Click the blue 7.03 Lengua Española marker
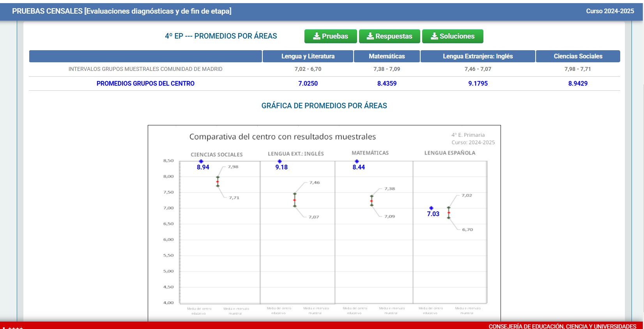Image resolution: width=644 pixels, height=329 pixels. (431, 208)
